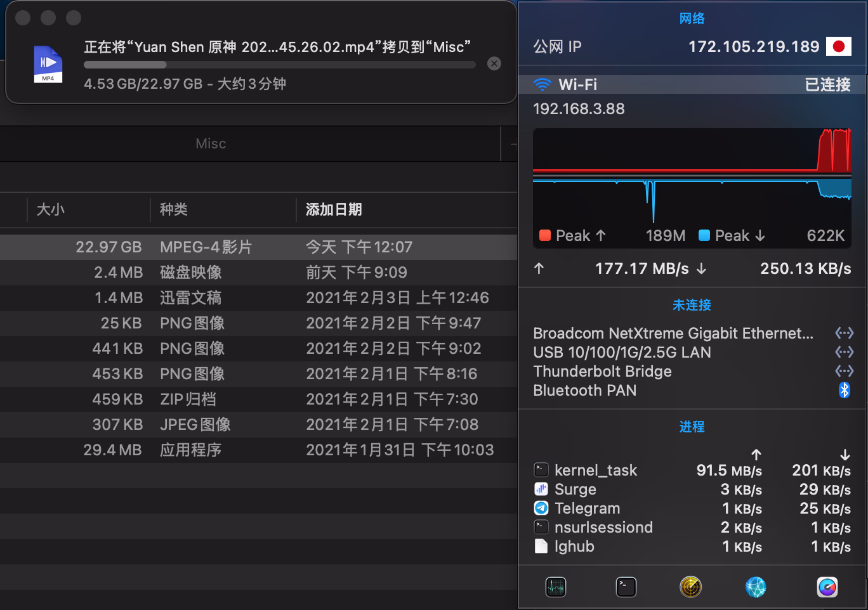This screenshot has height=610, width=868.
Task: Sort files by 种类 column header
Action: click(x=174, y=210)
